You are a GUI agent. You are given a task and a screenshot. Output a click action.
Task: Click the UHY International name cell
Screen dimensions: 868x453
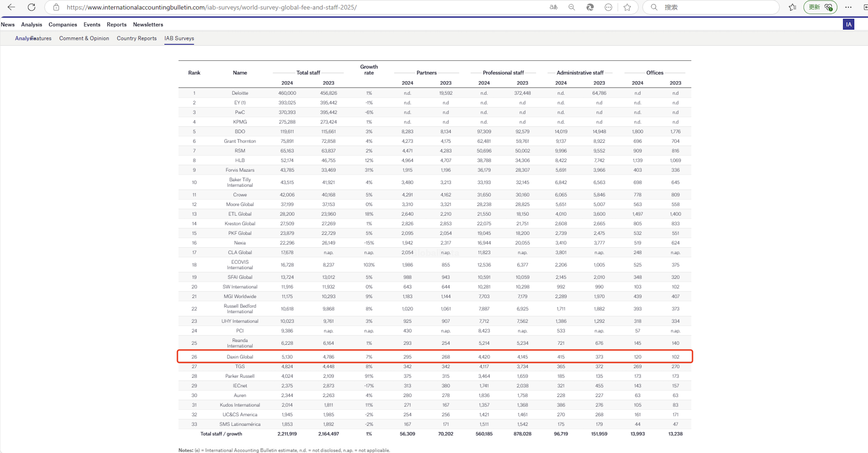[240, 321]
